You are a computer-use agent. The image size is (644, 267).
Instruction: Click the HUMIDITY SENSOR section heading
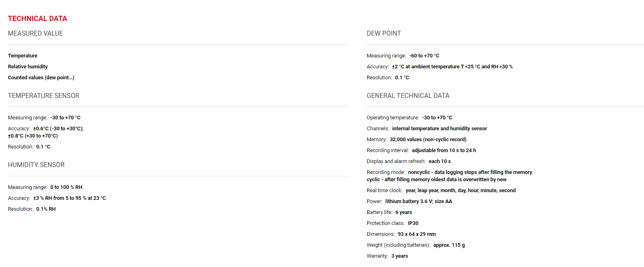click(x=36, y=165)
